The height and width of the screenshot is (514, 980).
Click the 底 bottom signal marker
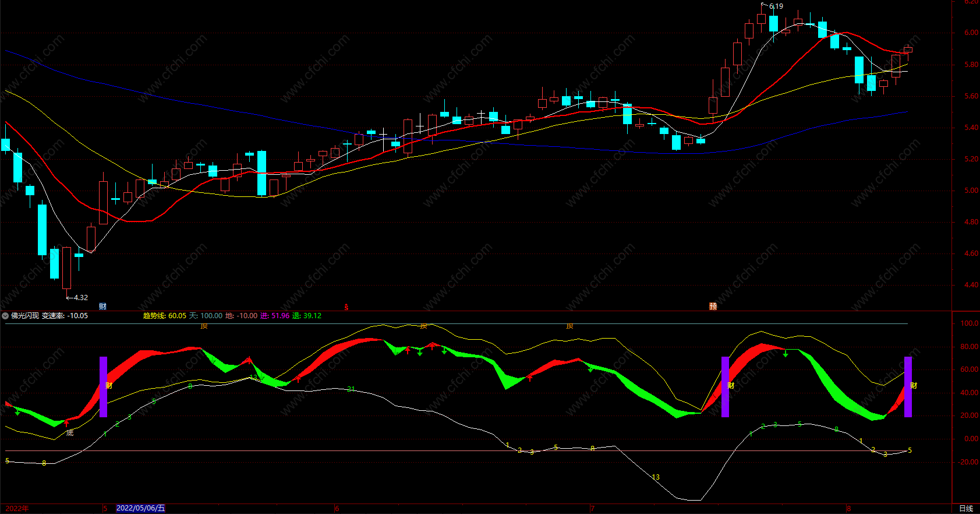(x=70, y=433)
